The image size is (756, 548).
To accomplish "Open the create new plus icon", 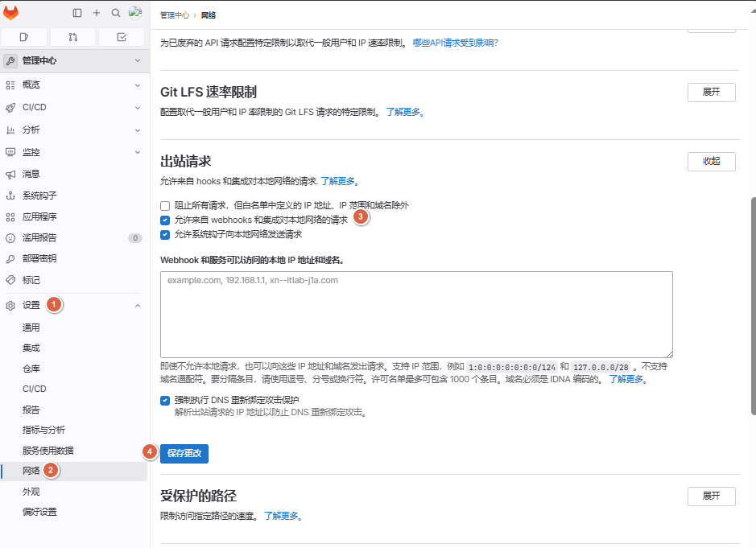I will pos(97,13).
